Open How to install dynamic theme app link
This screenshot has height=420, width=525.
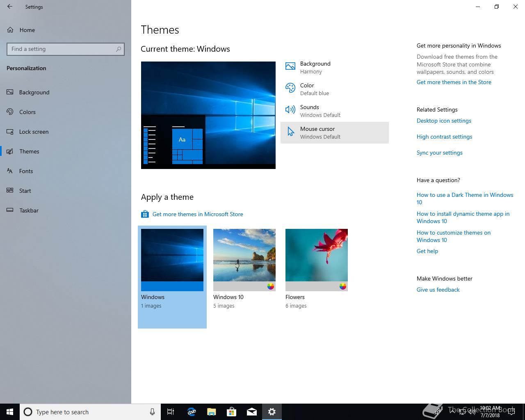[463, 217]
